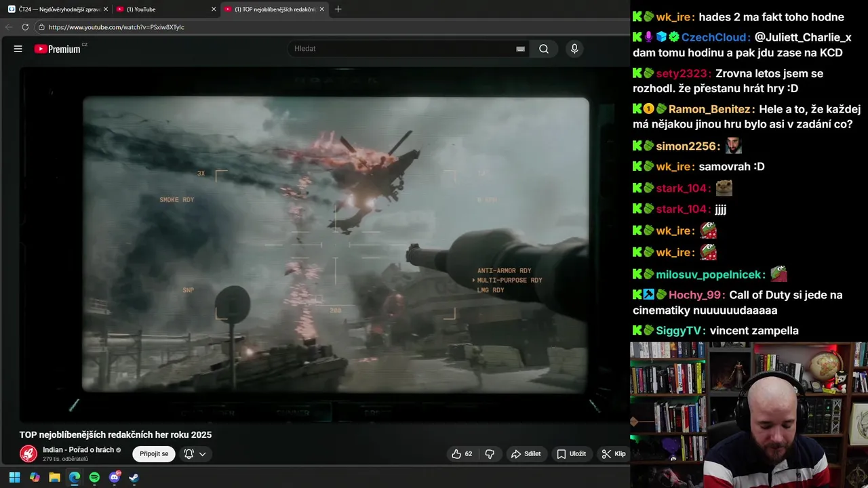Click chat username sety2323
The height and width of the screenshot is (488, 868).
[x=683, y=73]
